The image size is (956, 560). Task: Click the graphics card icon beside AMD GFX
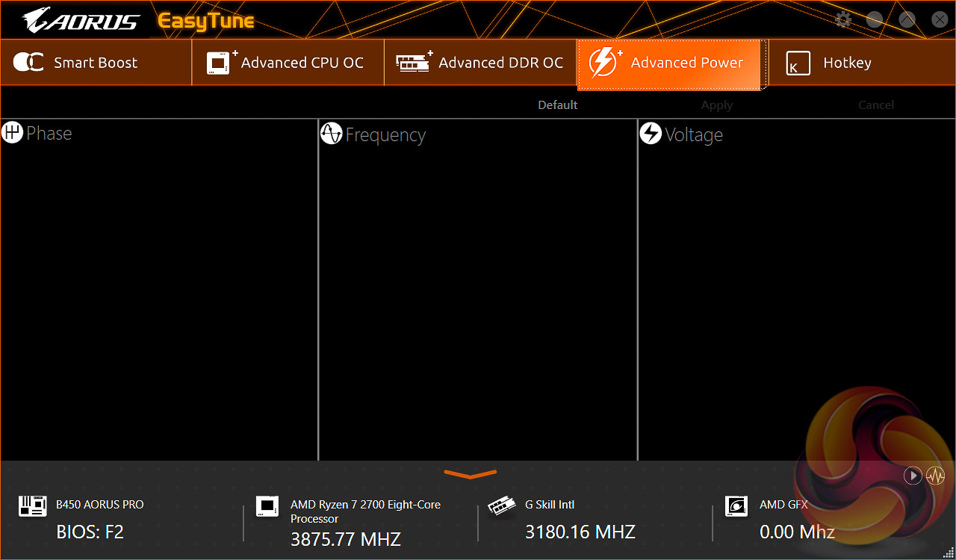coord(736,505)
